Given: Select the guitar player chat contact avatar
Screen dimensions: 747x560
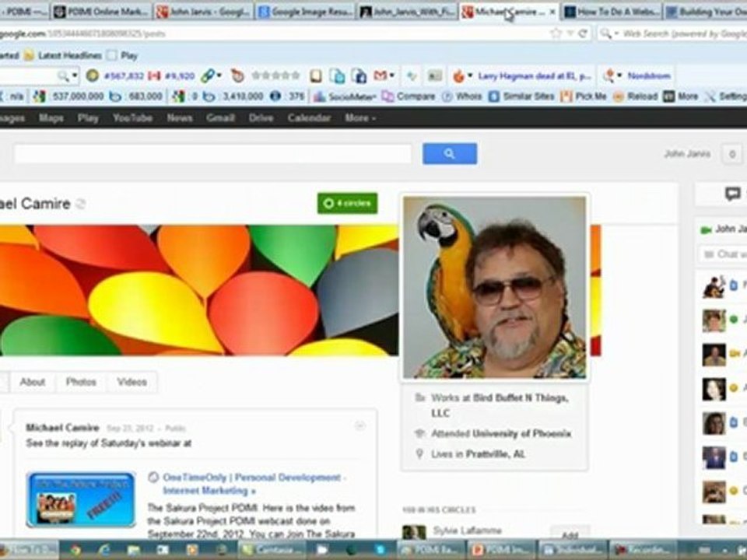Looking at the screenshot, I should coord(714,287).
